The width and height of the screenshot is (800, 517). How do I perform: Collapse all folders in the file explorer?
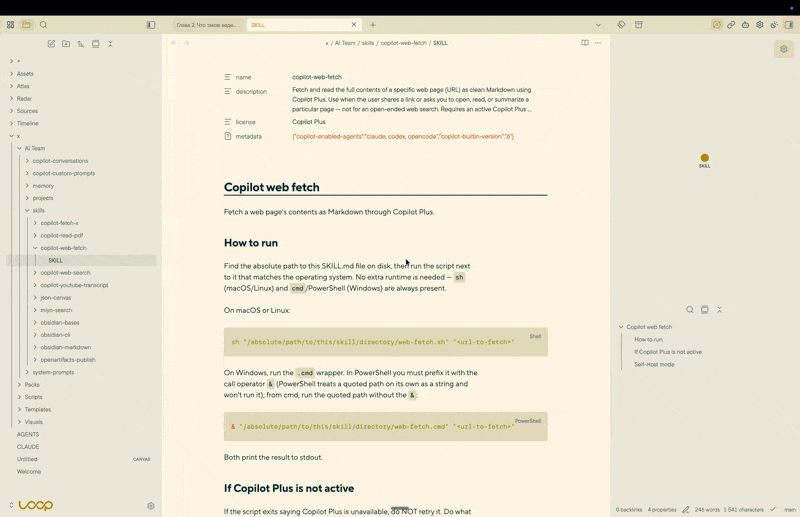pyautogui.click(x=110, y=44)
